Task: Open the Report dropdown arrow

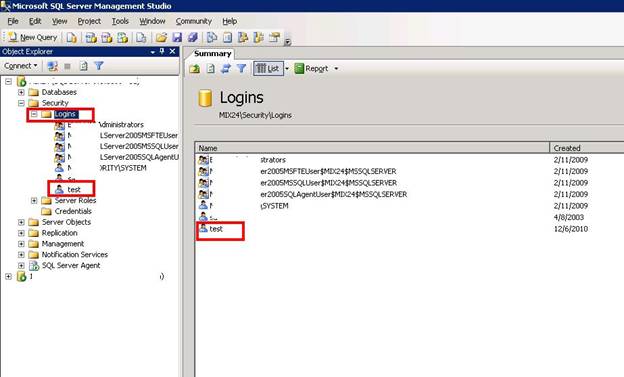Action: pyautogui.click(x=336, y=68)
